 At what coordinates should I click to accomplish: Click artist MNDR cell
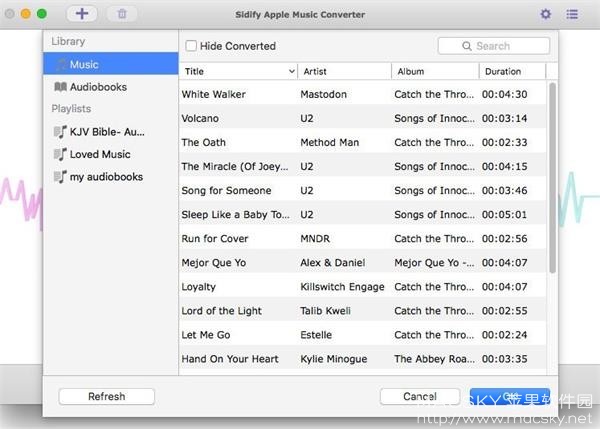pyautogui.click(x=315, y=239)
